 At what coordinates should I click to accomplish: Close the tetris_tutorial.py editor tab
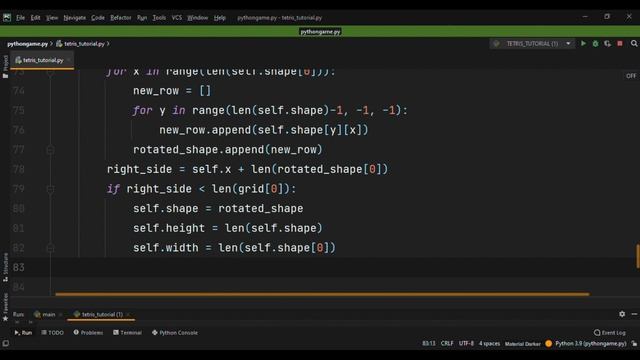point(69,60)
